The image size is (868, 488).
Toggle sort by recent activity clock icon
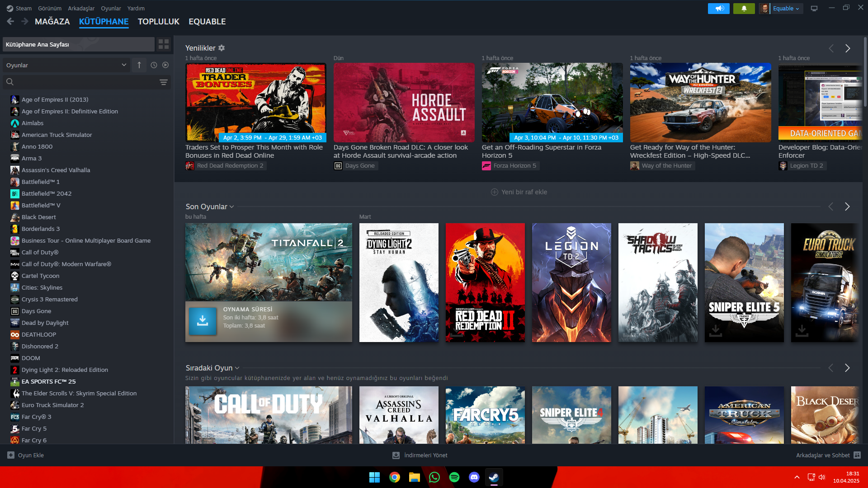154,65
